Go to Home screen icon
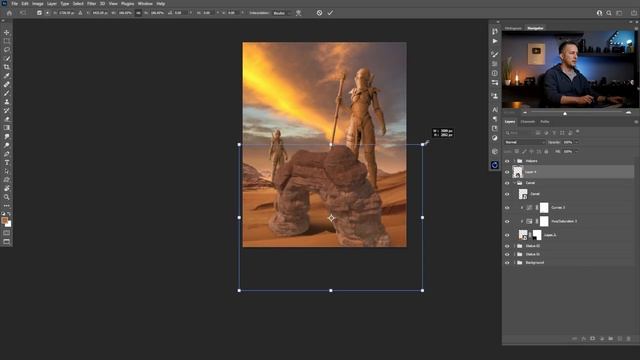Viewport: 640px width, 360px height. tap(9, 13)
